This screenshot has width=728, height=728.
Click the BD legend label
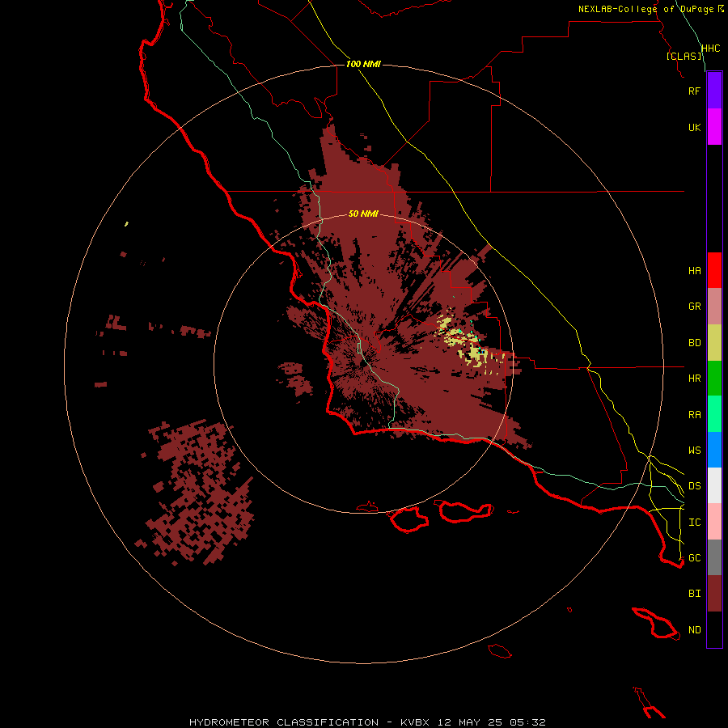[x=694, y=343]
